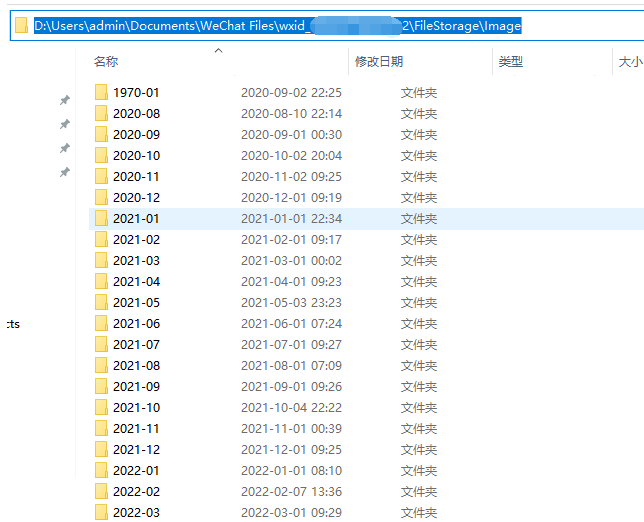Click the date 2021-01-01 22:34
644x522 pixels.
tap(291, 218)
